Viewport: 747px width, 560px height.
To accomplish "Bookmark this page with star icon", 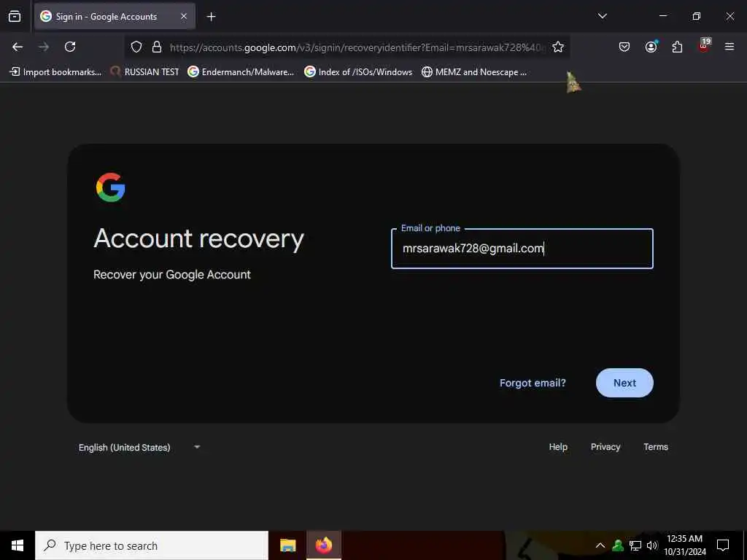I will 558,47.
